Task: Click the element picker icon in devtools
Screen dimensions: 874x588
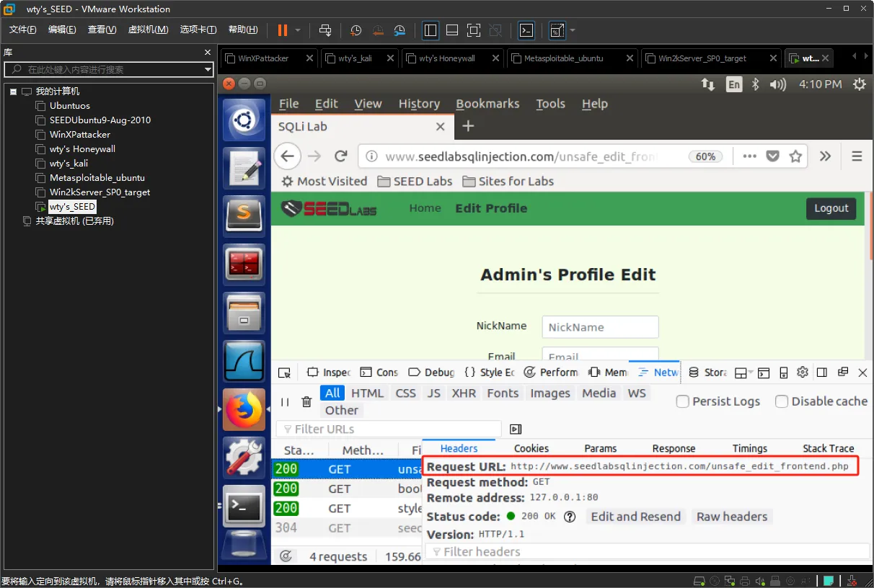Action: 285,373
